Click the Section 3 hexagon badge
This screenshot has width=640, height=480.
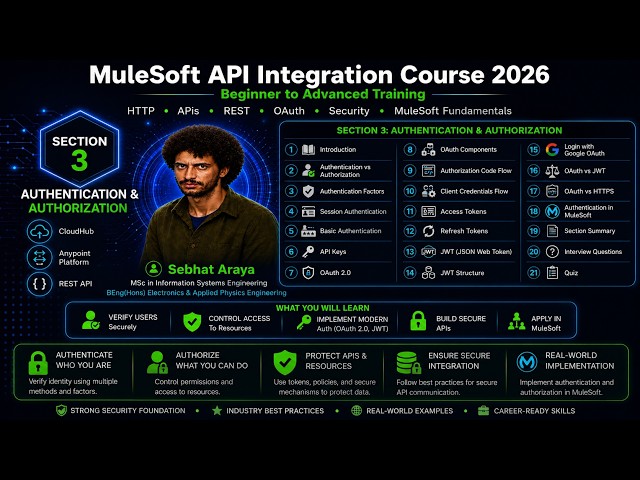(80, 149)
